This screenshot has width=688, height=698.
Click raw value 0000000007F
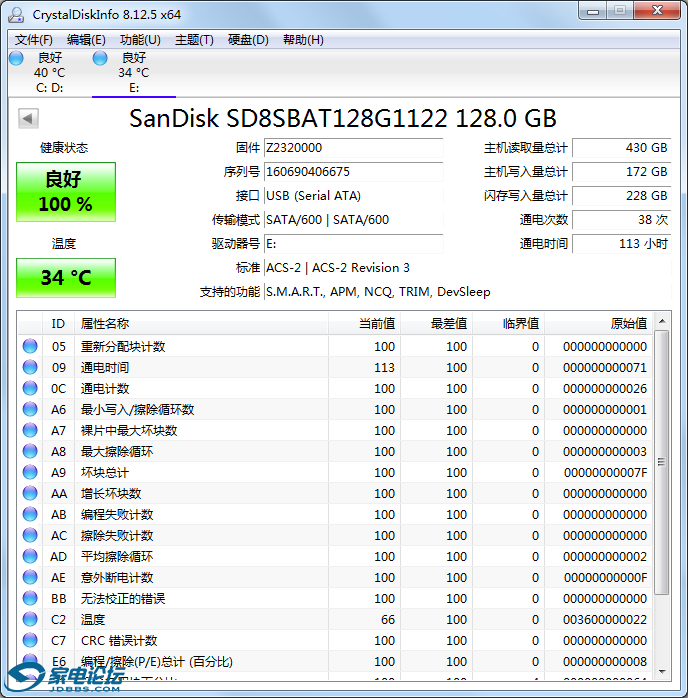point(606,472)
